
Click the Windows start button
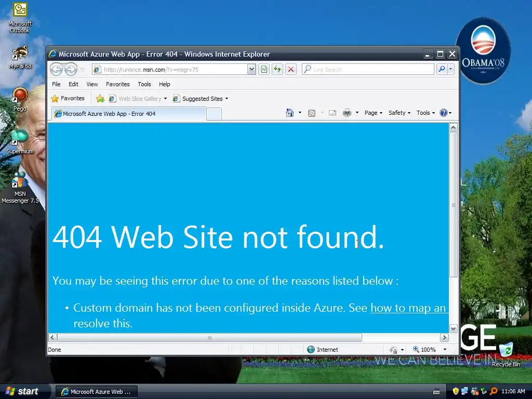pos(23,391)
